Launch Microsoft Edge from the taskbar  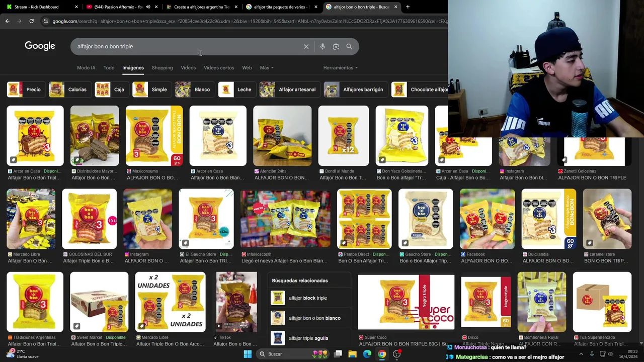coord(367,354)
